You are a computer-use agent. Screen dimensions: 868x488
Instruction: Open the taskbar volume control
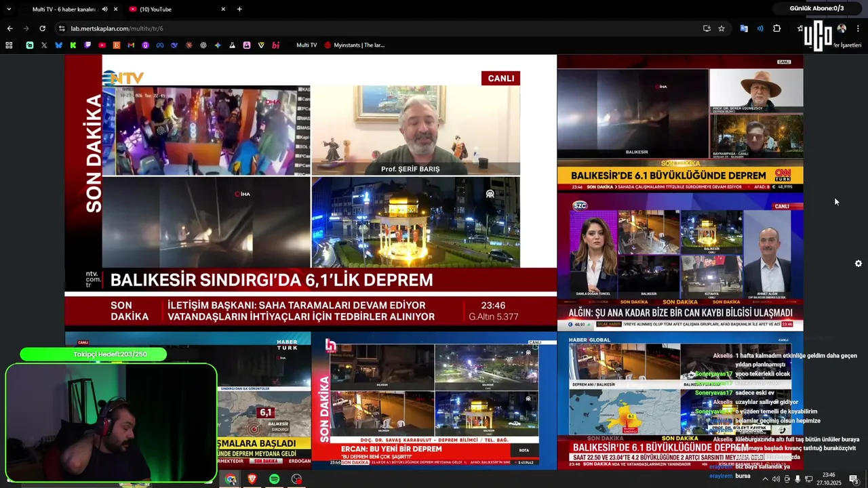[776, 479]
